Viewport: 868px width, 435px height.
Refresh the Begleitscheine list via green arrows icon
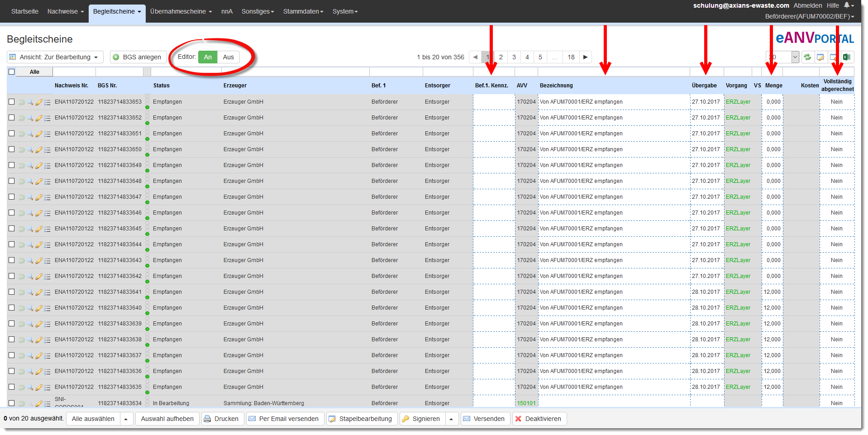coord(807,57)
